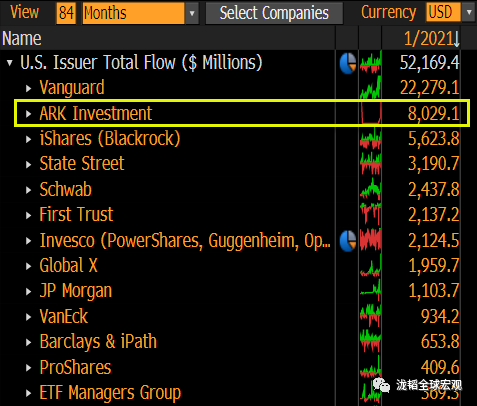Image resolution: width=477 pixels, height=406 pixels.
Task: Expand the ARK Investment row
Action: coord(29,114)
